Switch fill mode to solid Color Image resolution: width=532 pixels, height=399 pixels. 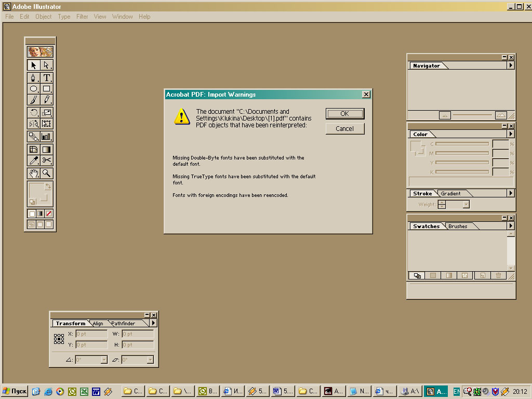tap(32, 214)
